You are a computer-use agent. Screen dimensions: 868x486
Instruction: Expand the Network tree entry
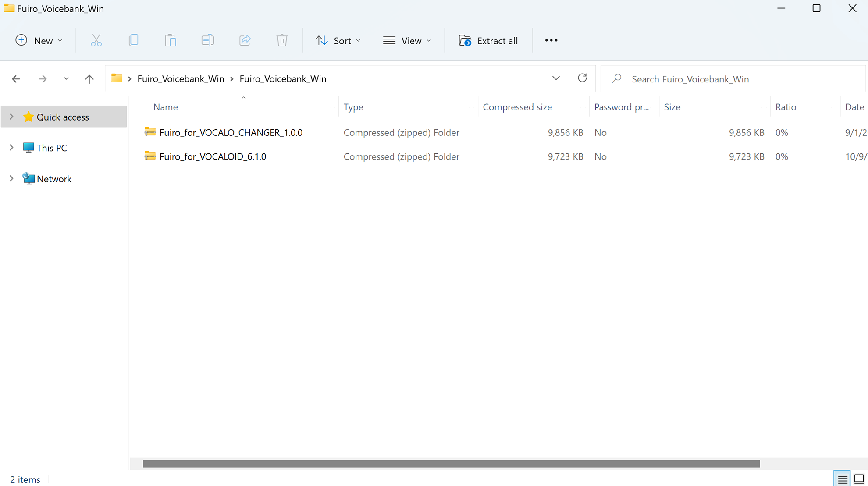tap(11, 178)
